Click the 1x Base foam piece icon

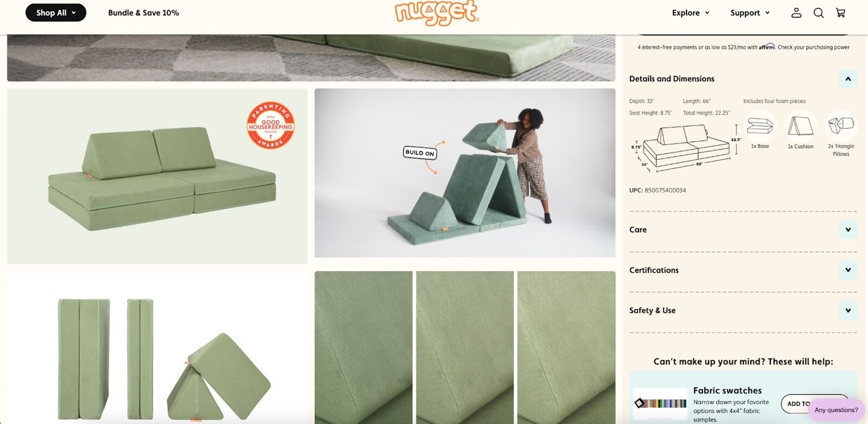point(760,126)
